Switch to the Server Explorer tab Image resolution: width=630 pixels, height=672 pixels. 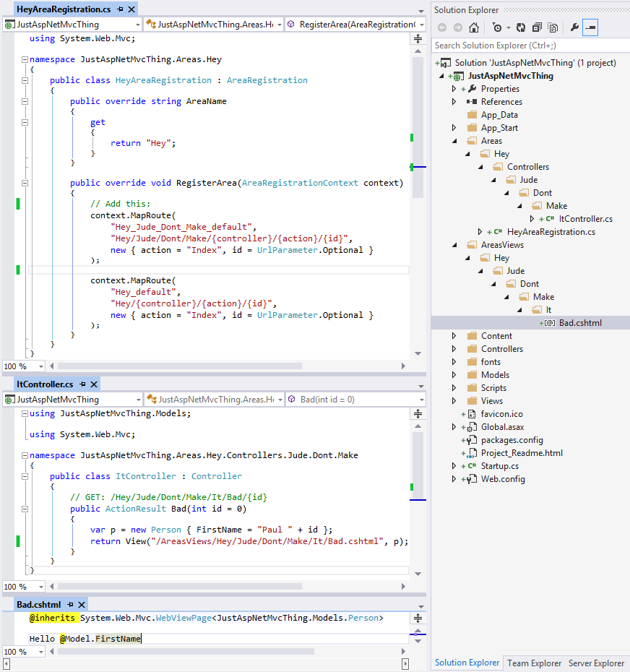coord(596,663)
